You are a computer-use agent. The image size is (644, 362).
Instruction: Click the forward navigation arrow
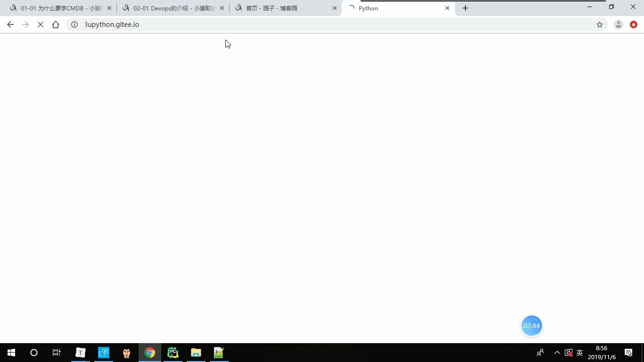25,25
